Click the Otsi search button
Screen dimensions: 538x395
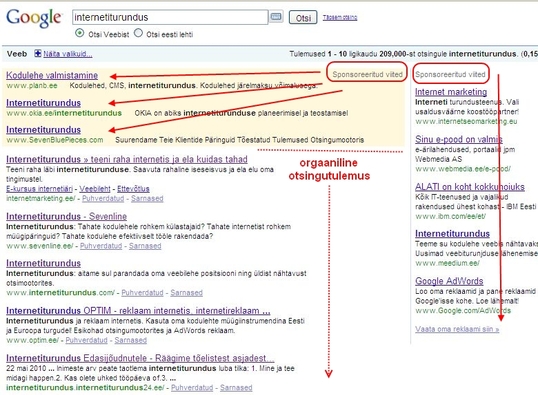[x=303, y=18]
